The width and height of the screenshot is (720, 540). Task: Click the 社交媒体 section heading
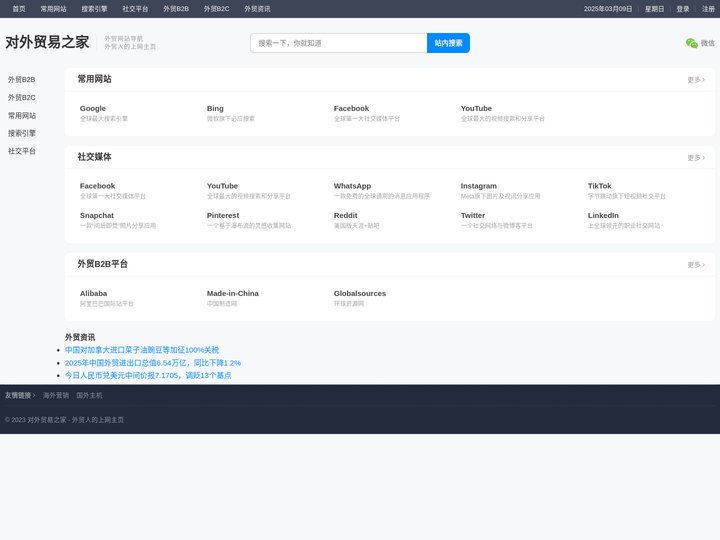(x=94, y=157)
